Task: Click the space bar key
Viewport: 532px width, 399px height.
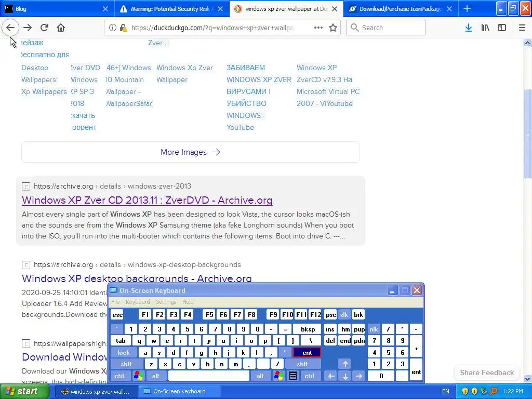Action: (x=209, y=376)
